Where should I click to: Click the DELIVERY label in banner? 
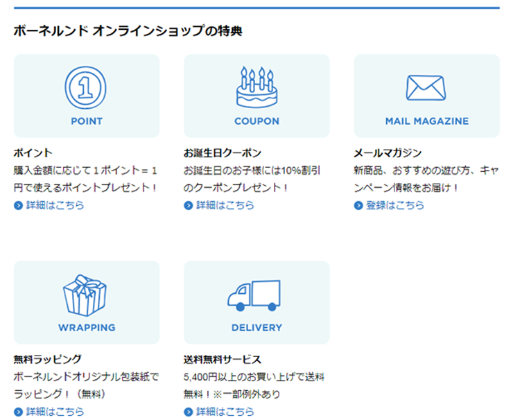point(256,327)
